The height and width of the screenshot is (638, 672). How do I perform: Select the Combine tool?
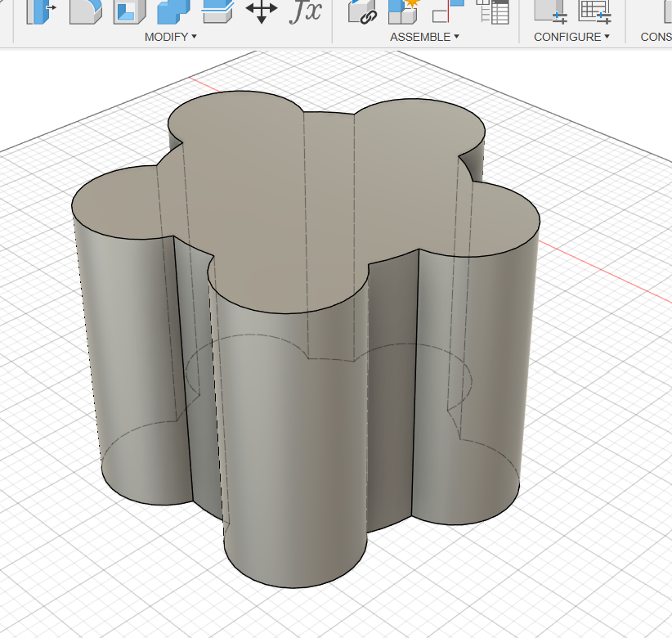click(173, 11)
